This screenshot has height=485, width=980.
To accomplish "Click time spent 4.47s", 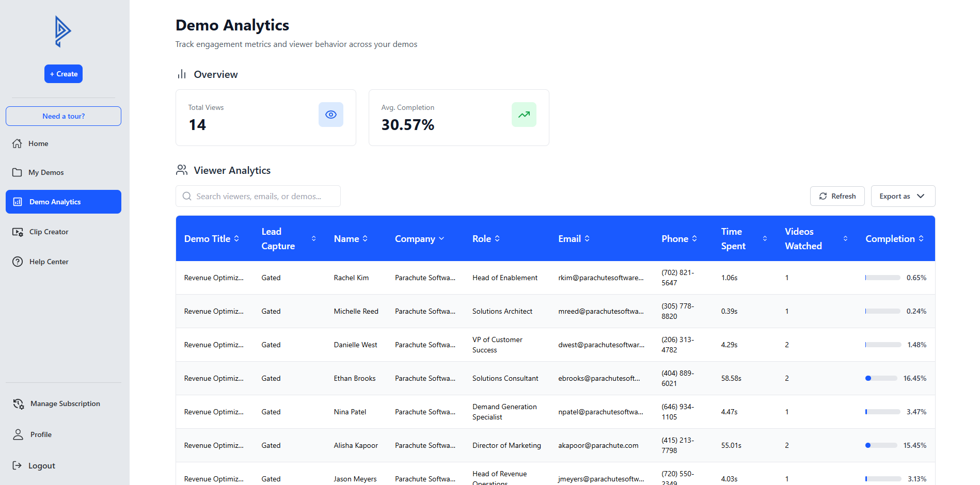I will (x=729, y=412).
